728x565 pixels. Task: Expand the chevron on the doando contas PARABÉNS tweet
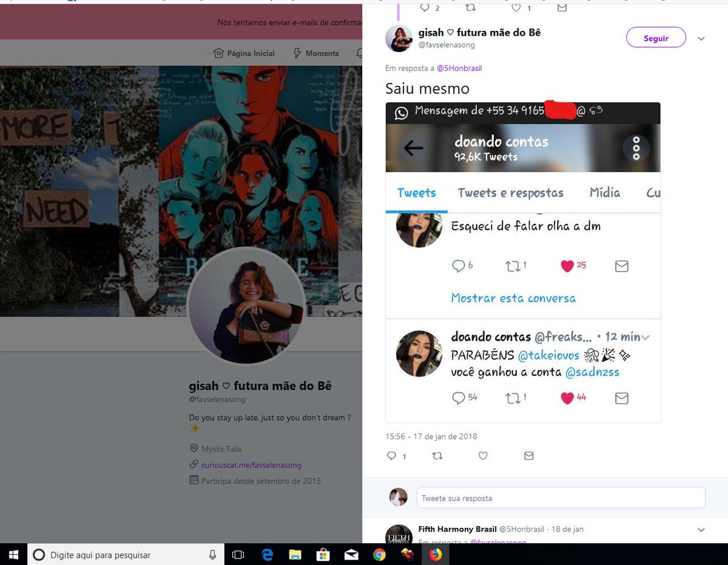[645, 337]
